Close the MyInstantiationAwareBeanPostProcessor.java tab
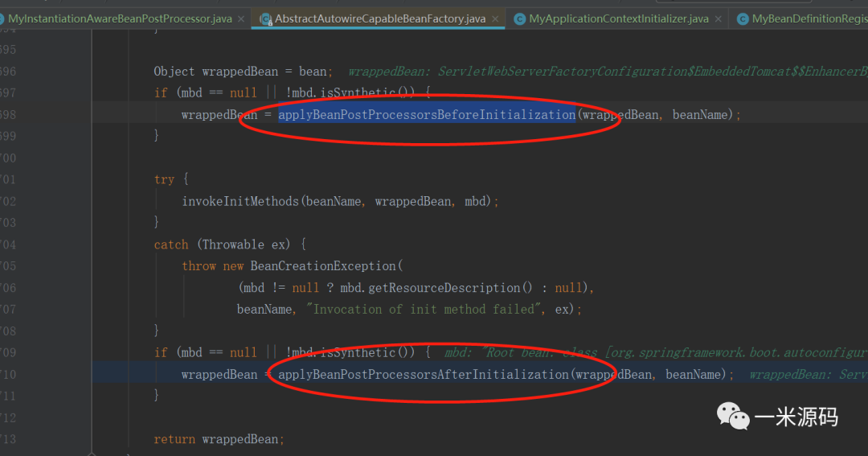 coord(240,18)
